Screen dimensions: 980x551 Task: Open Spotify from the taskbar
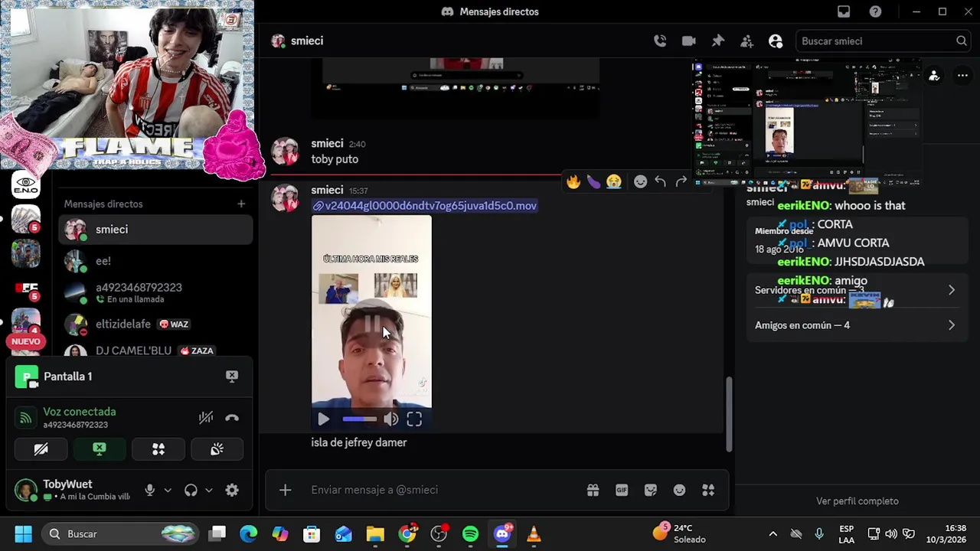coord(470,534)
